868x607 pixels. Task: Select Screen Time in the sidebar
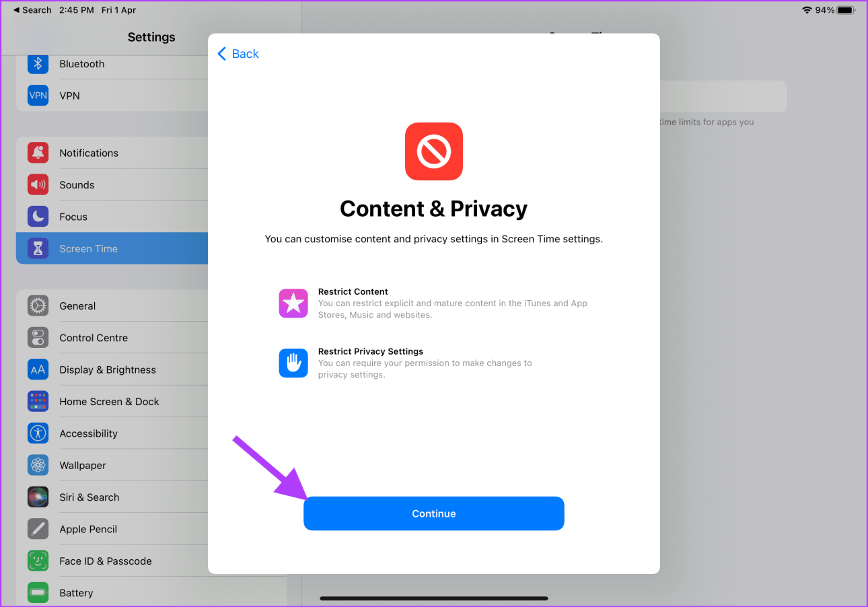coord(112,248)
